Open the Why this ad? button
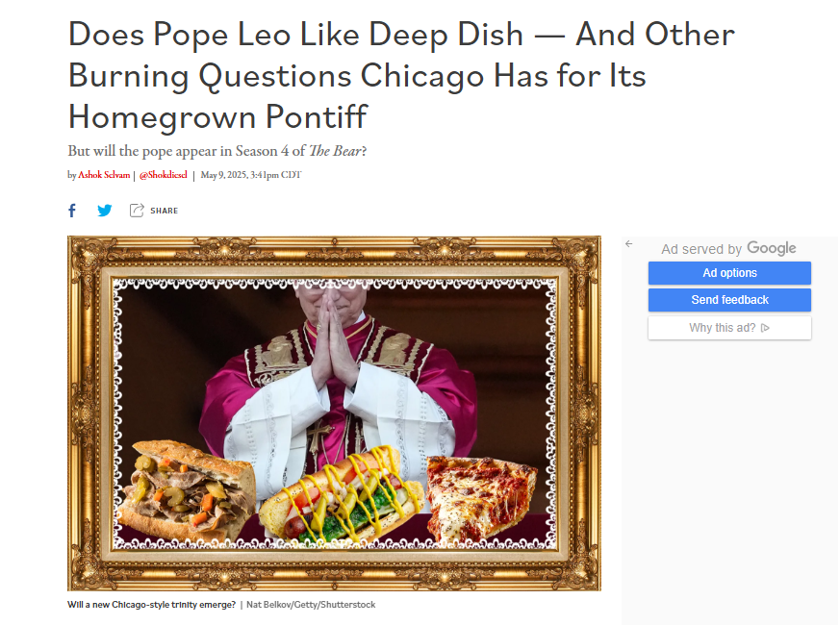Viewport: 840px width, 625px height. point(729,328)
